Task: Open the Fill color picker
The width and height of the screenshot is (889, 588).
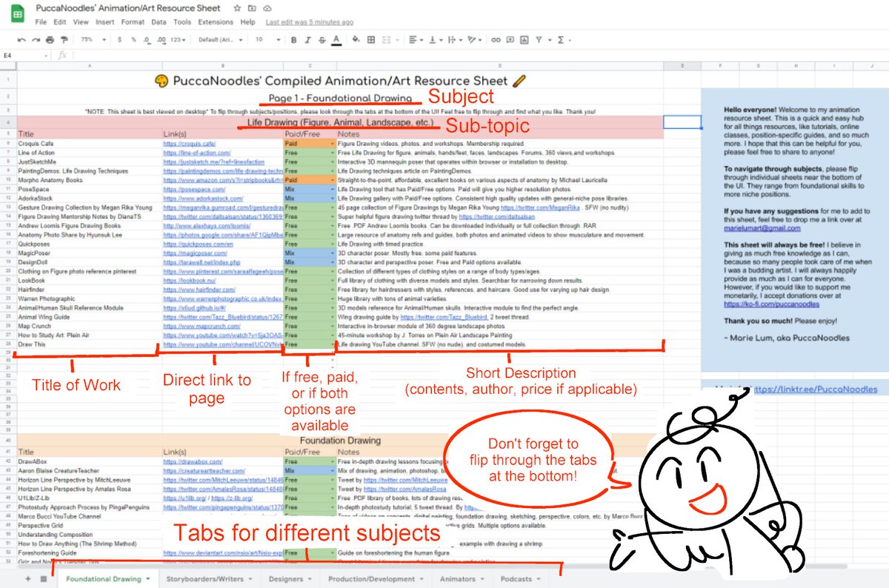Action: click(356, 39)
